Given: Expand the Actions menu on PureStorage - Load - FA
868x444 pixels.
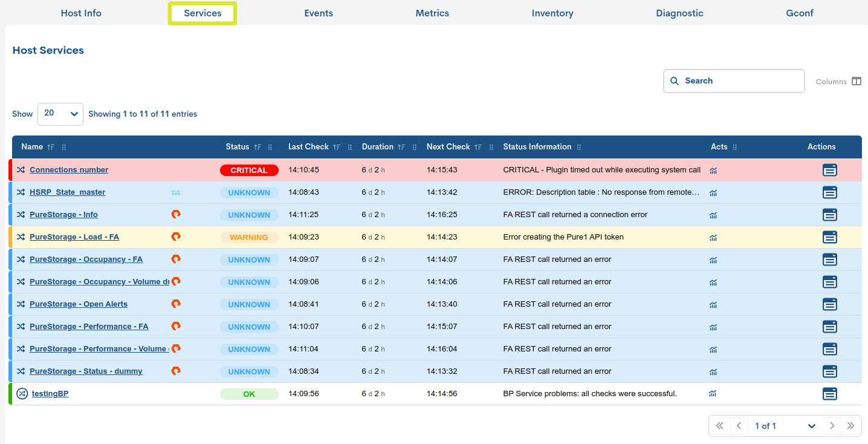Looking at the screenshot, I should click(x=829, y=237).
